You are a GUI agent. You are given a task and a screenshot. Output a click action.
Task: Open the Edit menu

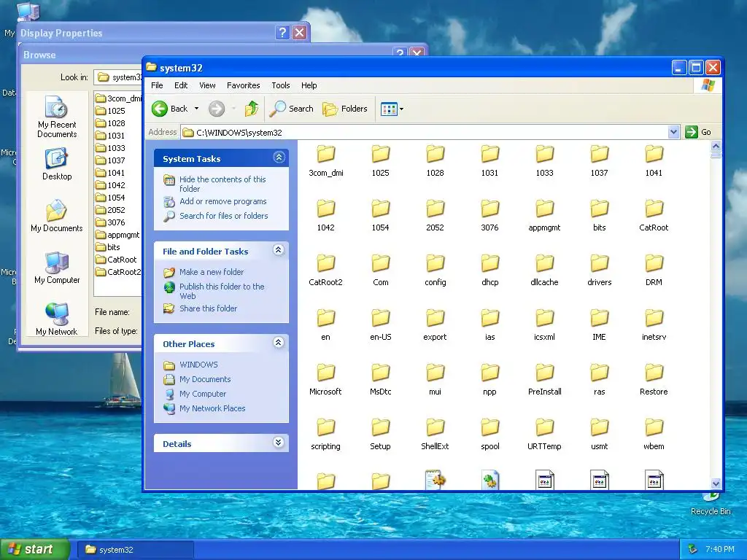pos(181,85)
